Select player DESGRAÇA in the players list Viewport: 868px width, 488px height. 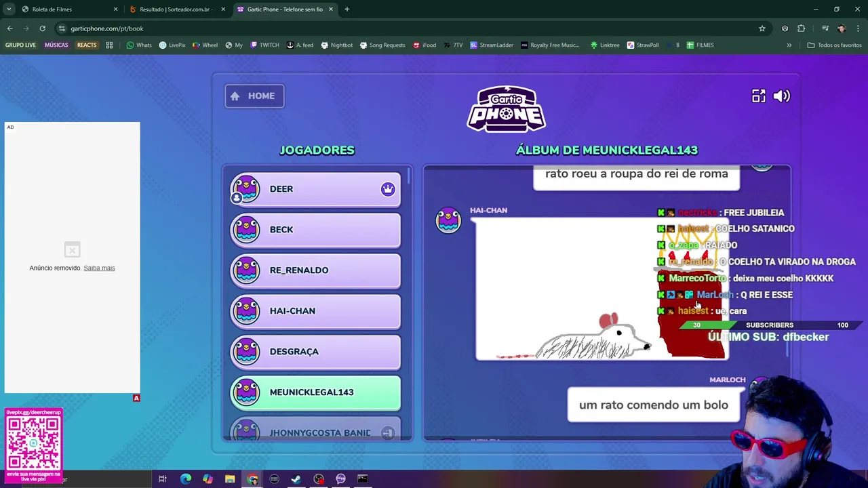pos(315,352)
